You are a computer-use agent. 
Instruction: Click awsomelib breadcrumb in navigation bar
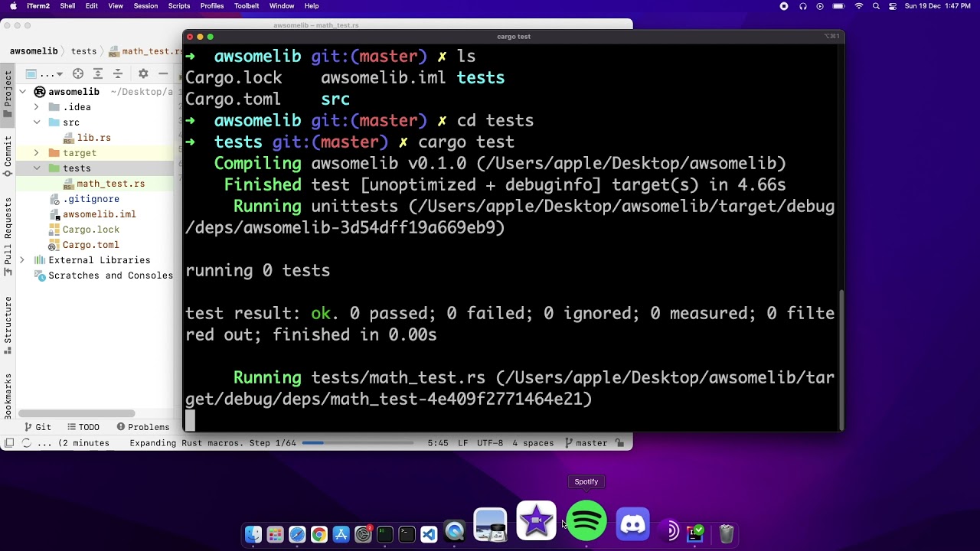pos(34,51)
